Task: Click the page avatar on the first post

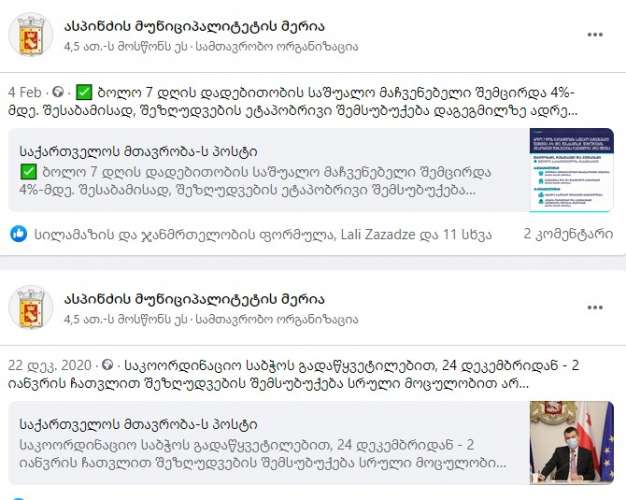Action: click(31, 34)
